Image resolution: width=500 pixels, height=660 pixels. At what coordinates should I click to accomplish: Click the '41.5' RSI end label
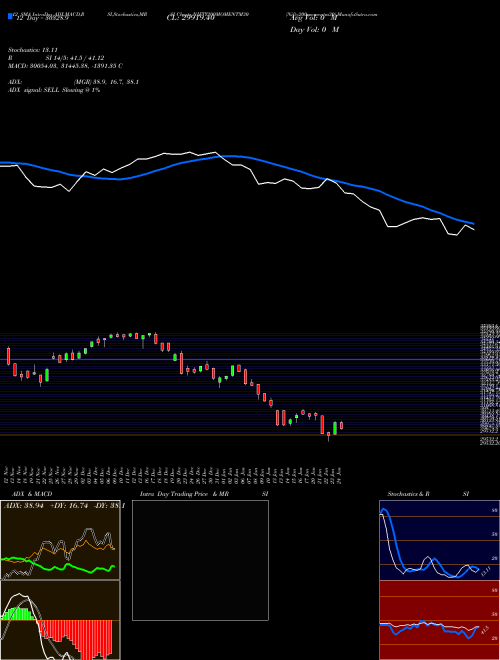click(484, 630)
